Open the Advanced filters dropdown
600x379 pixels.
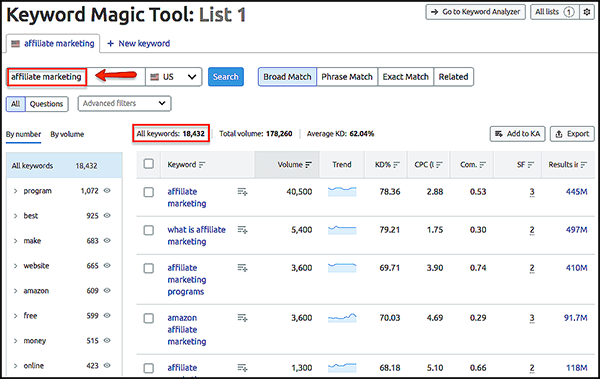pyautogui.click(x=124, y=103)
